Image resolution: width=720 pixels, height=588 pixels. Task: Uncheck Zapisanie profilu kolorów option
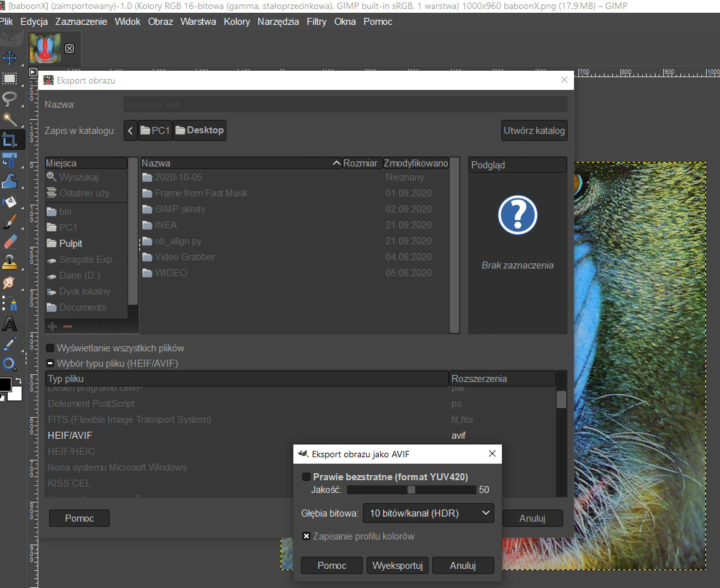(307, 536)
